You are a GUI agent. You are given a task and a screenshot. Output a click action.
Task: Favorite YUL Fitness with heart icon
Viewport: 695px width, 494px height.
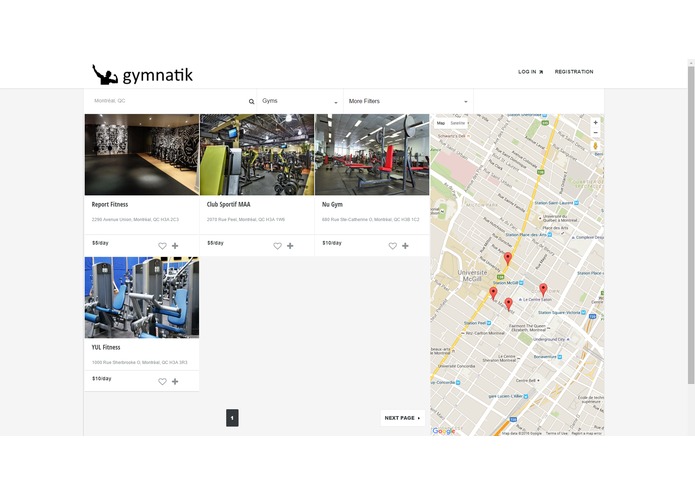162,381
